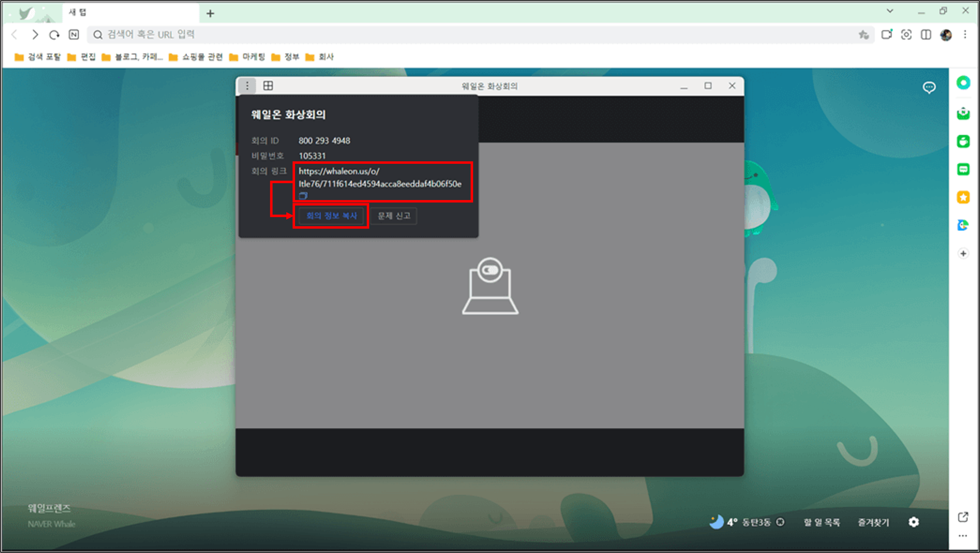Click the grid layout icon in meeting window
The width and height of the screenshot is (980, 553).
coord(268,86)
